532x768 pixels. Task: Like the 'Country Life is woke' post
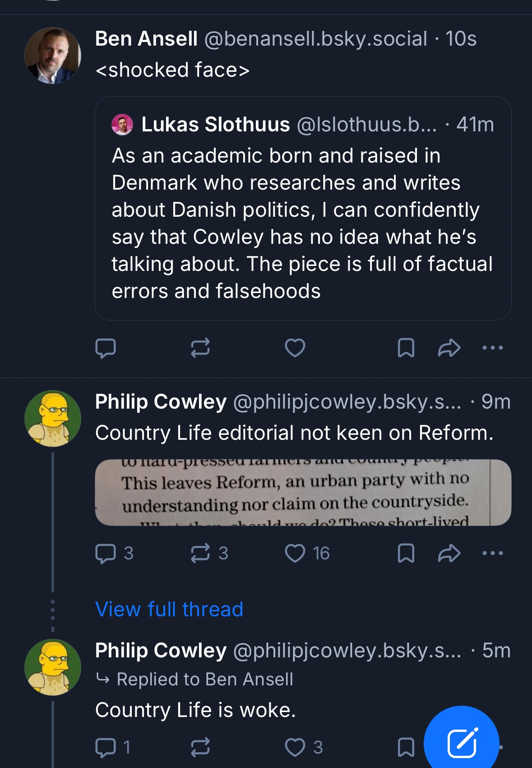(x=295, y=747)
